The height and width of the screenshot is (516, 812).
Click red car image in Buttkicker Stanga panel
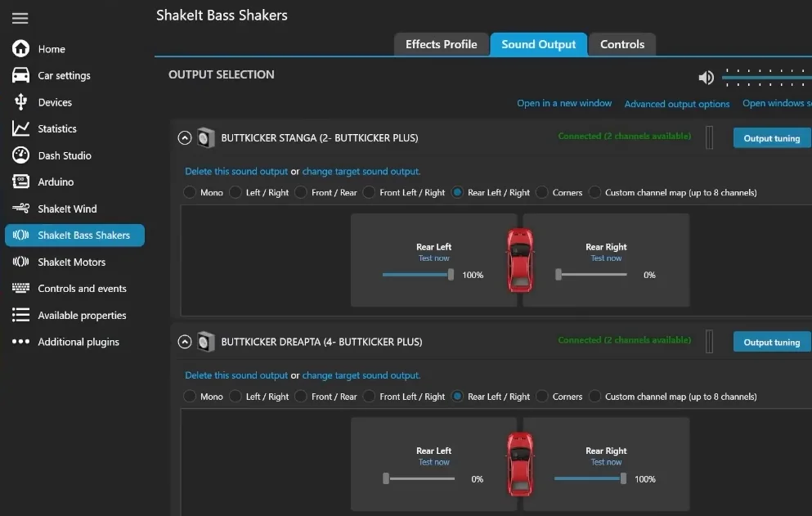(x=520, y=260)
